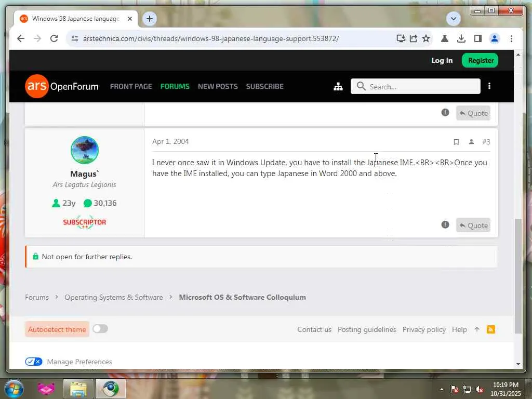Go back with the browser back arrow
Screen dimensions: 532x399
(x=21, y=38)
